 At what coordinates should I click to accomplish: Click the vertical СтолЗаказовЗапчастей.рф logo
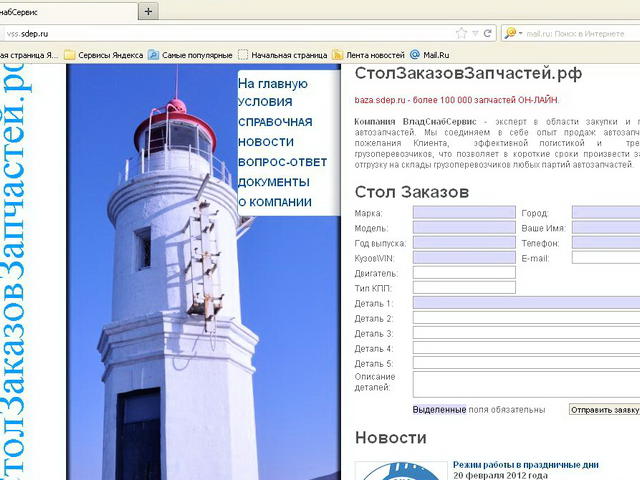(x=16, y=271)
